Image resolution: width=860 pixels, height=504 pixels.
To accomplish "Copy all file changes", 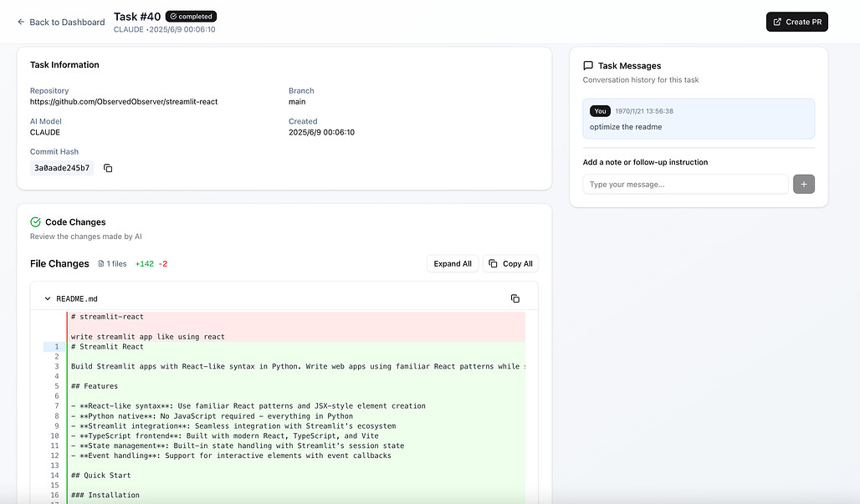I will pyautogui.click(x=510, y=263).
